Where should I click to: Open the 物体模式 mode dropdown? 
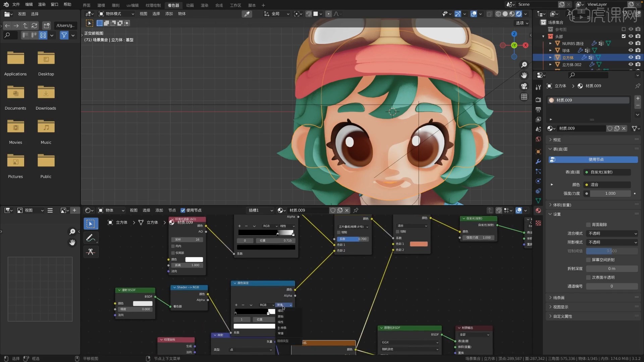115,14
